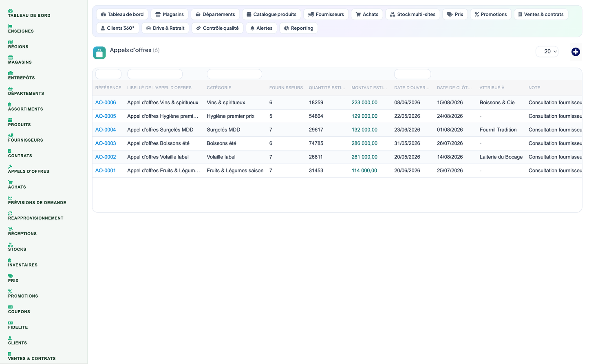This screenshot has height=364, width=589.
Task: Open the AO-0006 reference link
Action: pos(106,103)
